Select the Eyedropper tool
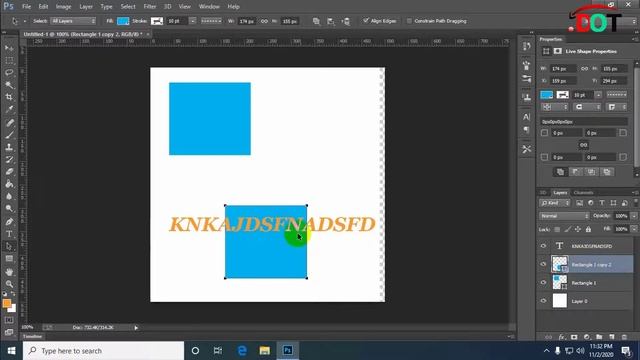 [x=9, y=109]
